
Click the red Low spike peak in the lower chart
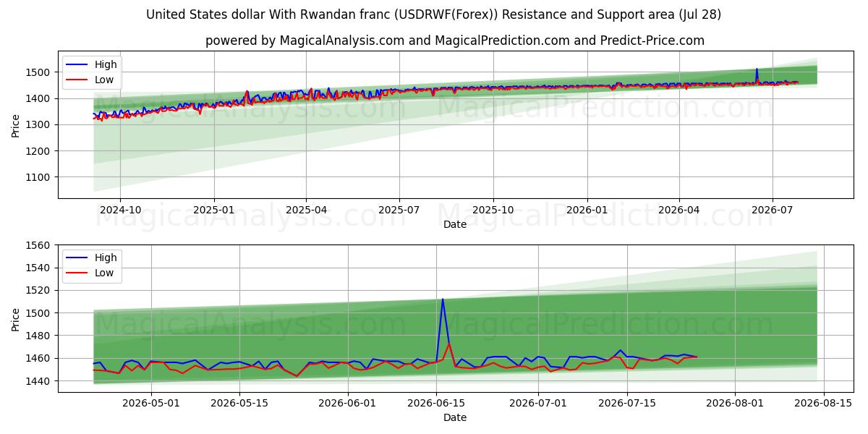click(x=449, y=344)
